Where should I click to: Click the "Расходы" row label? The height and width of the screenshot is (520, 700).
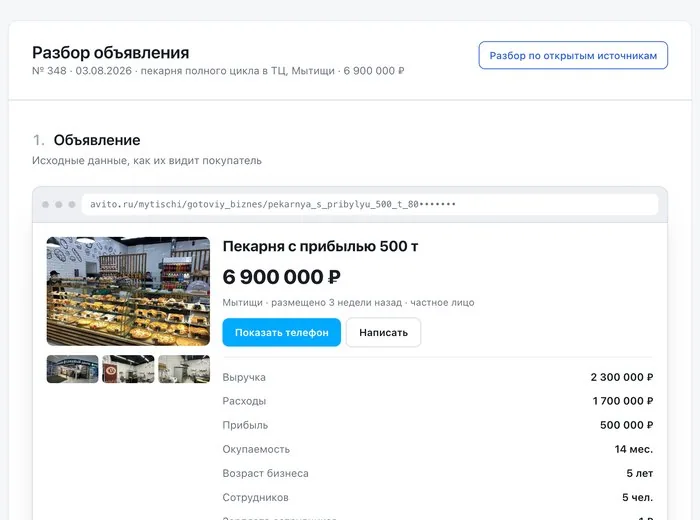[244, 401]
